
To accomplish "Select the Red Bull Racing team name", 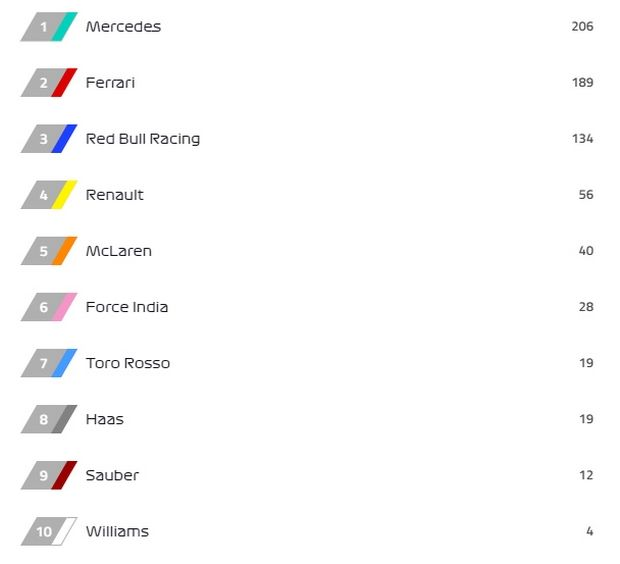I will tap(143, 139).
